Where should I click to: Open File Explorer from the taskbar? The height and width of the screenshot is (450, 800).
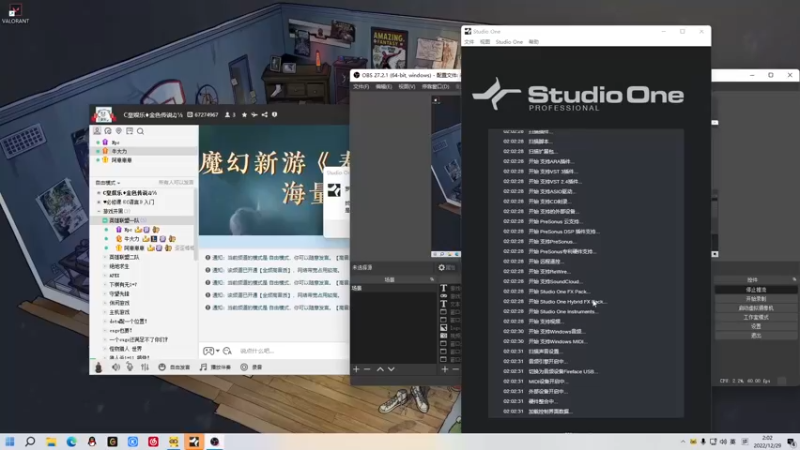click(51, 441)
